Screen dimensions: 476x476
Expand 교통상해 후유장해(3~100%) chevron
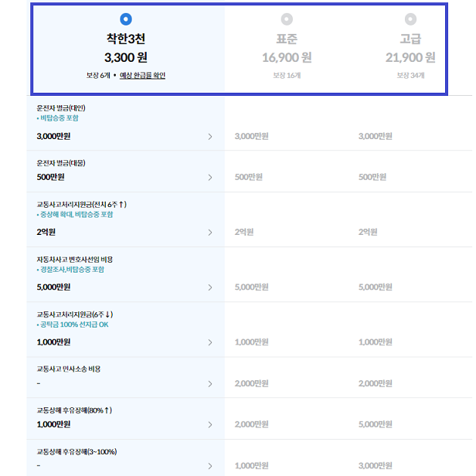click(210, 466)
